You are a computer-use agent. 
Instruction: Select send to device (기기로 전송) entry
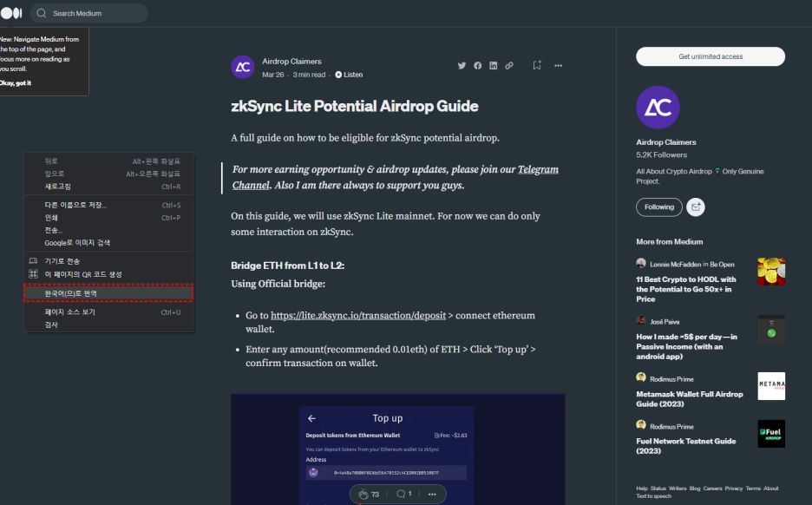click(108, 261)
